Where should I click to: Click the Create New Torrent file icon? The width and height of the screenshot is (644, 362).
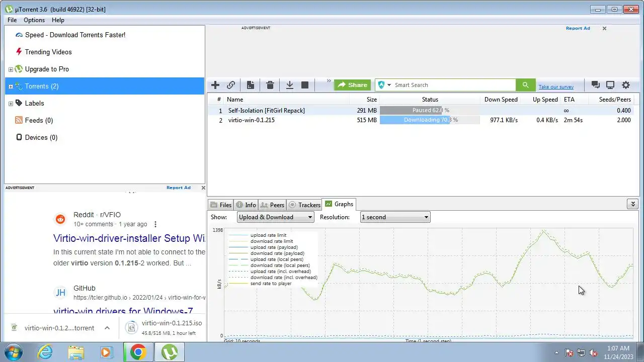250,85
